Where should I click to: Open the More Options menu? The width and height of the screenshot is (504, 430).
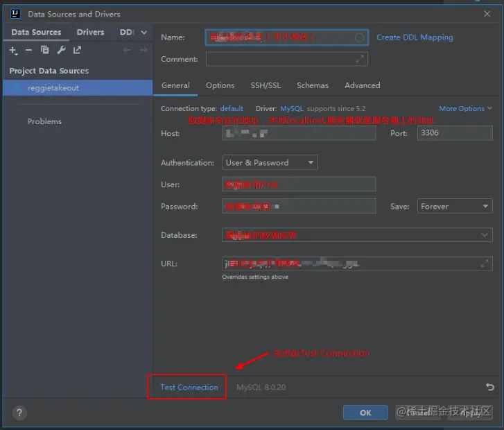[465, 109]
